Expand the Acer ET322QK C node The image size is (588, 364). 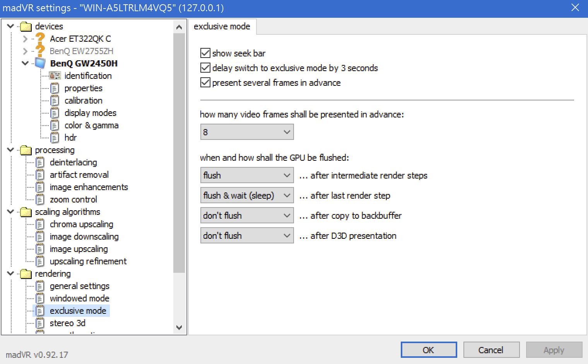25,39
